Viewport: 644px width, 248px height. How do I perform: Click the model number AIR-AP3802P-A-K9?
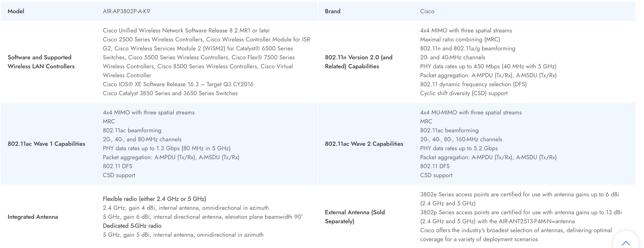click(126, 11)
